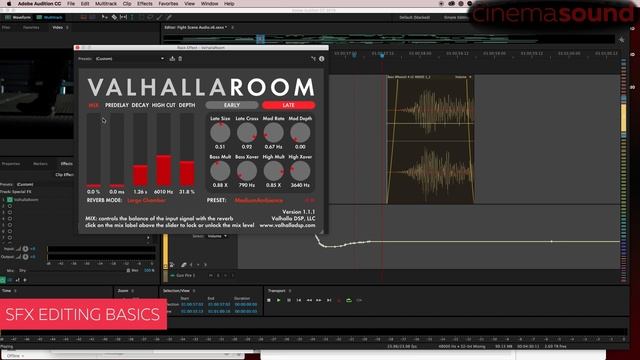Switch to Waveform editor view
The height and width of the screenshot is (360, 640).
(x=18, y=18)
